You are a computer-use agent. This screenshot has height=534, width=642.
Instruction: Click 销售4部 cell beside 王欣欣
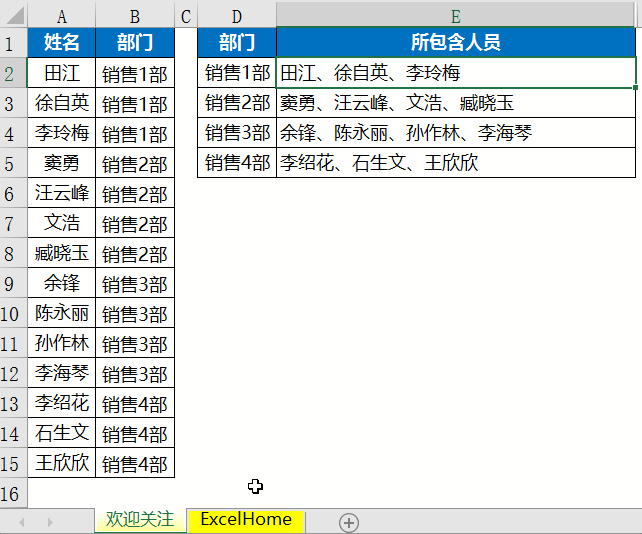135,463
